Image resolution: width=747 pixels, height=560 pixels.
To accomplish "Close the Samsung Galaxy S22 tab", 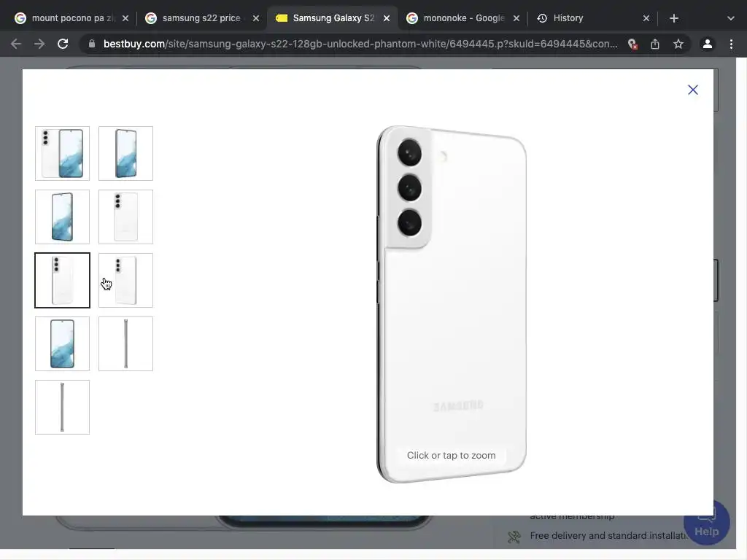I will click(387, 18).
